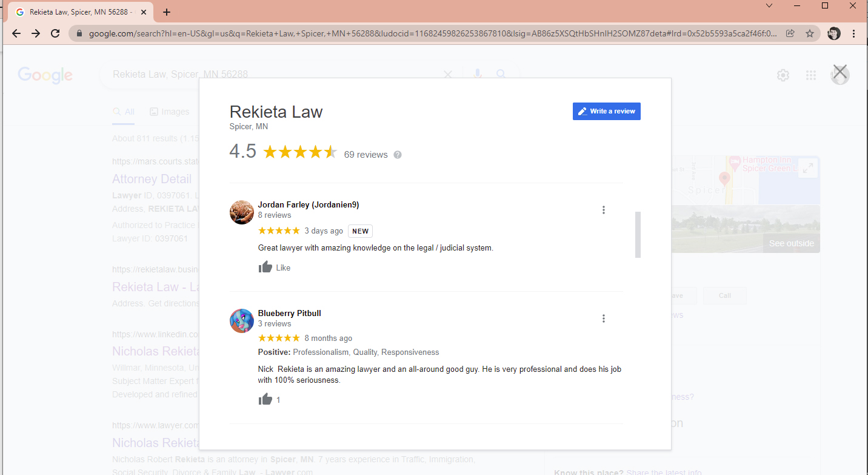Clear the search box with the X icon
The width and height of the screenshot is (868, 475).
tap(448, 74)
